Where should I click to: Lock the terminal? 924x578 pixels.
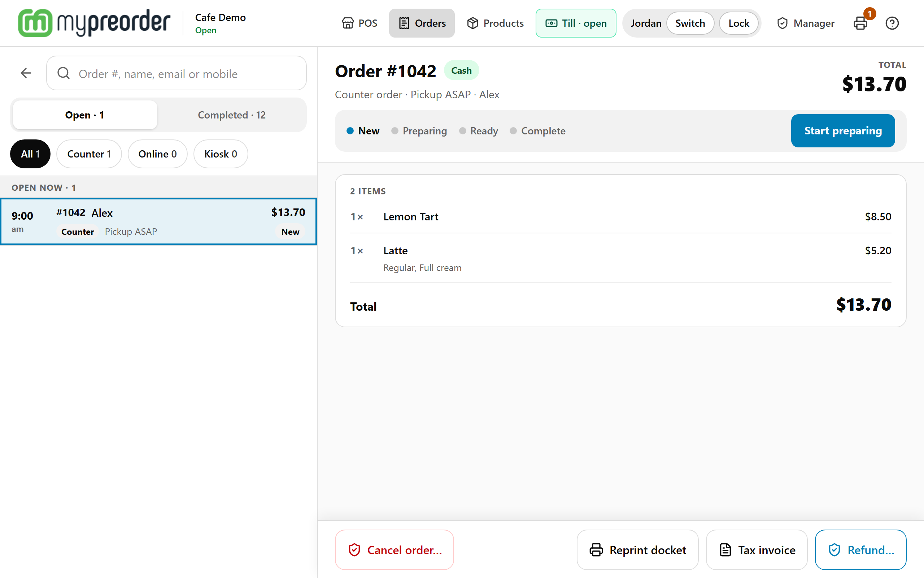coord(738,23)
